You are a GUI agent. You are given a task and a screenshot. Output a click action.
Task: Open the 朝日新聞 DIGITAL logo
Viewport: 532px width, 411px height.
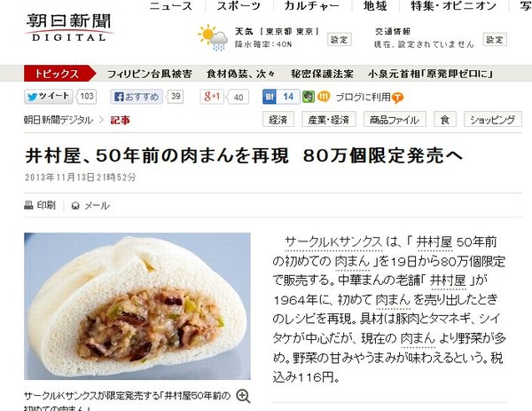click(x=68, y=28)
